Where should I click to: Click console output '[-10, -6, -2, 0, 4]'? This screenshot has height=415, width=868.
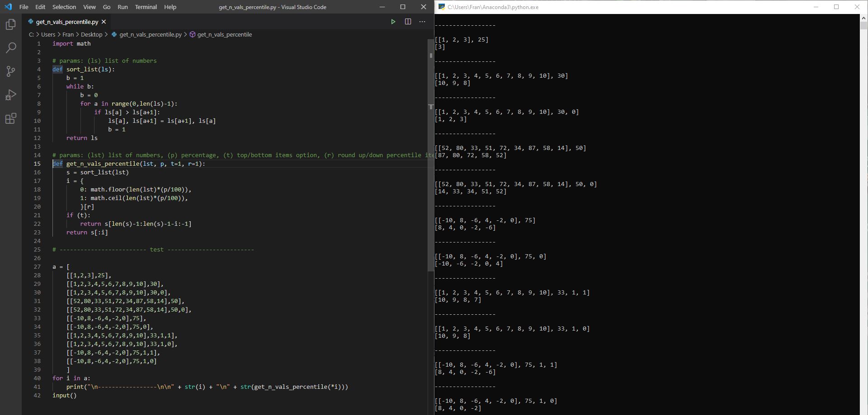[x=469, y=263]
